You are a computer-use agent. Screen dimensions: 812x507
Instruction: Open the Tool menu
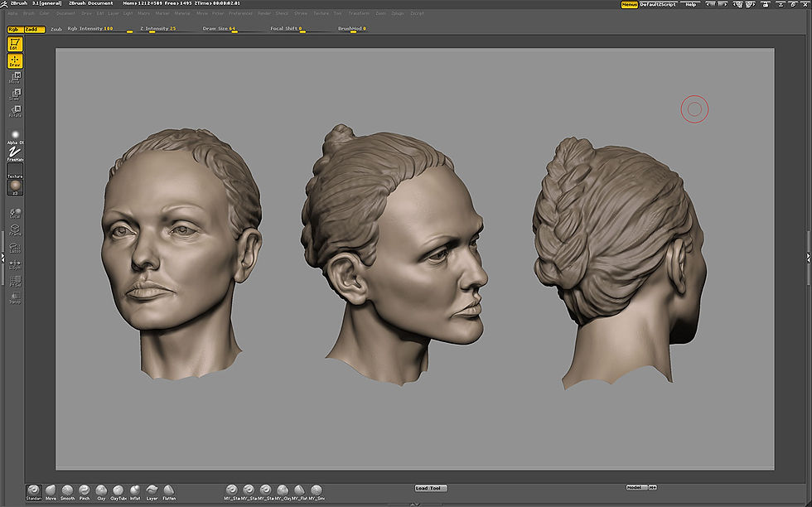[x=337, y=12]
